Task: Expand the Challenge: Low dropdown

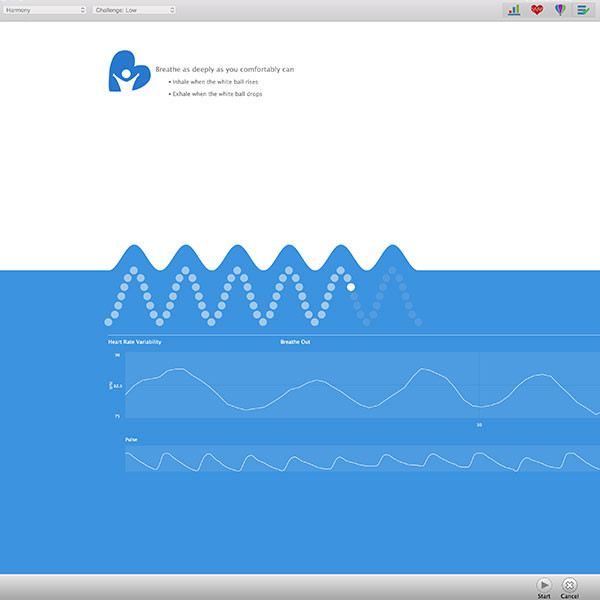Action: (x=134, y=10)
